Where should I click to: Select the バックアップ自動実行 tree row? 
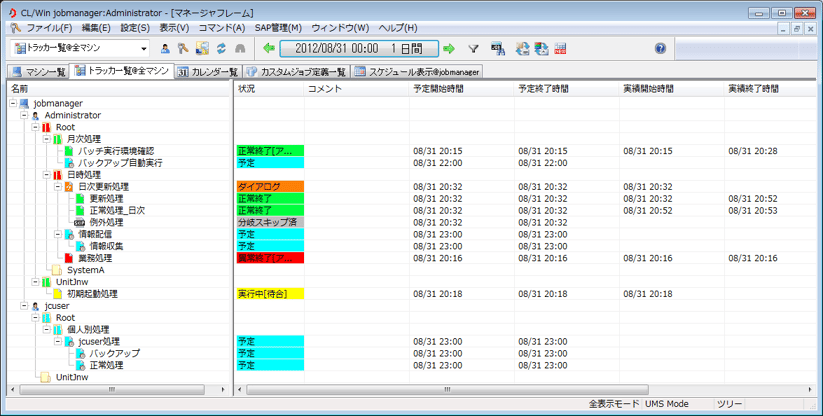pos(119,163)
